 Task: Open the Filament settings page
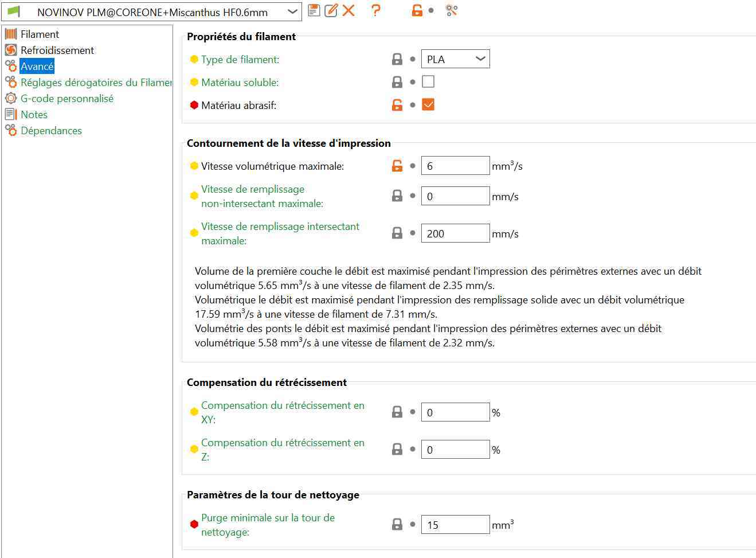(40, 34)
